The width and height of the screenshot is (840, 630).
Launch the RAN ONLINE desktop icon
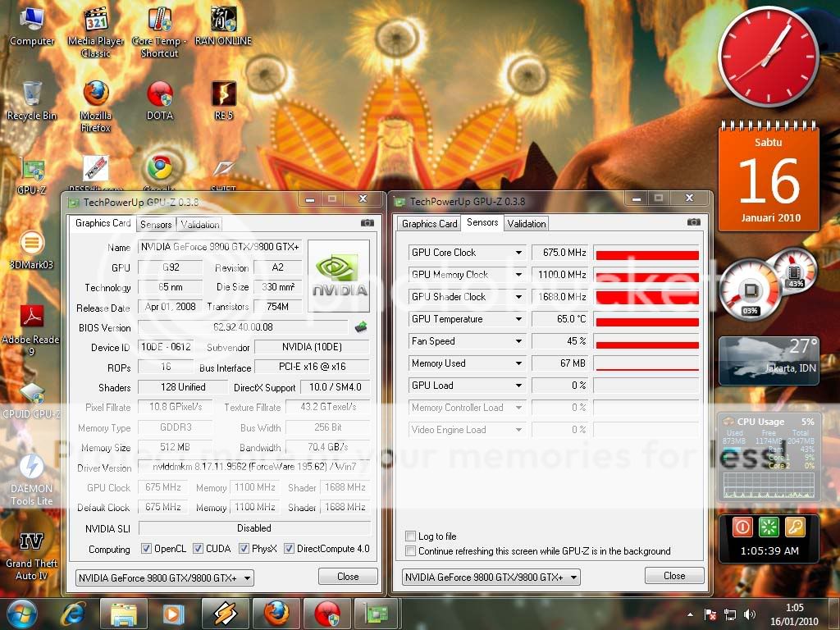(223, 25)
